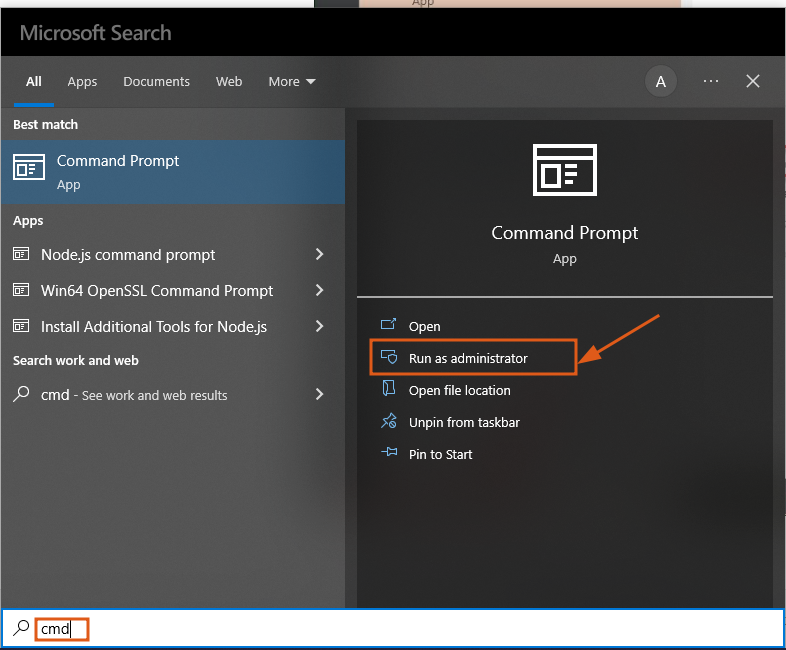Click the Command Prompt best match icon
Image resolution: width=786 pixels, height=650 pixels.
[29, 167]
